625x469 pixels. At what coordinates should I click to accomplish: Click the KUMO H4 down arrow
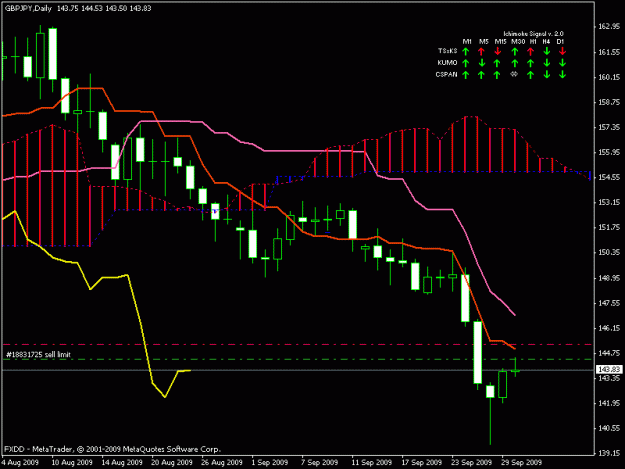click(x=547, y=63)
